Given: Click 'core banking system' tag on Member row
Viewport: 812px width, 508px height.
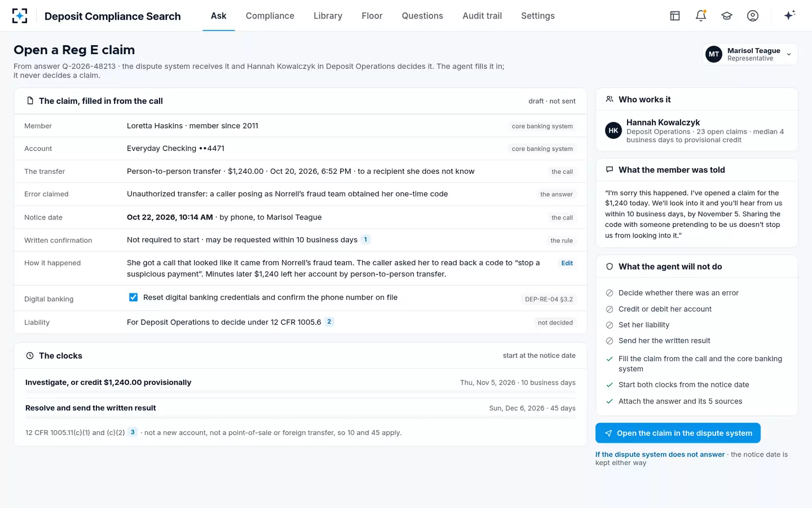Looking at the screenshot, I should 542,126.
